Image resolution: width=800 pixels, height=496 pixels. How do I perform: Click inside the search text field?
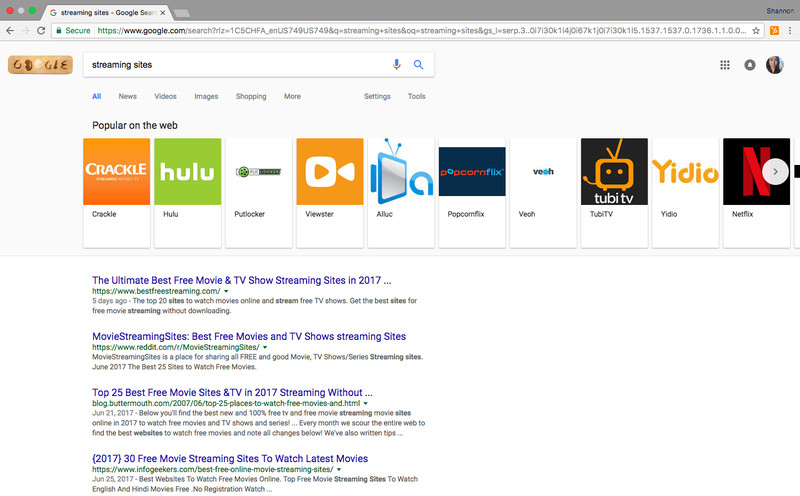[x=235, y=65]
